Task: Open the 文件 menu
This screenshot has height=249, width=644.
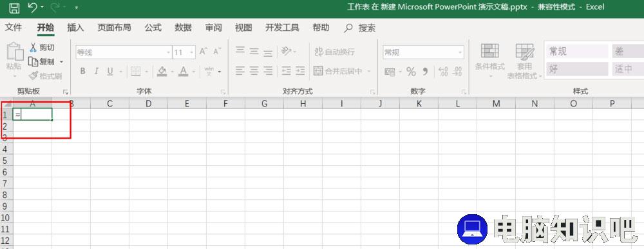Action: click(x=13, y=28)
